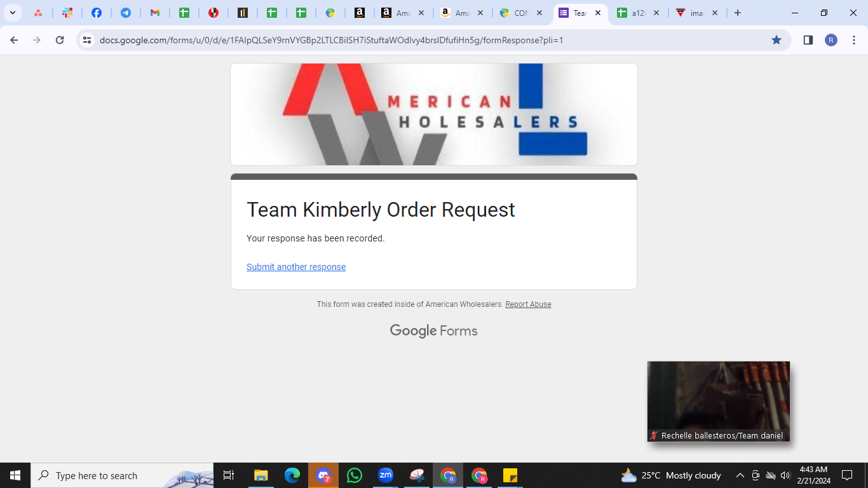Open the clock showing 4:43 AM
Screen dimensions: 868x488
pyautogui.click(x=813, y=475)
